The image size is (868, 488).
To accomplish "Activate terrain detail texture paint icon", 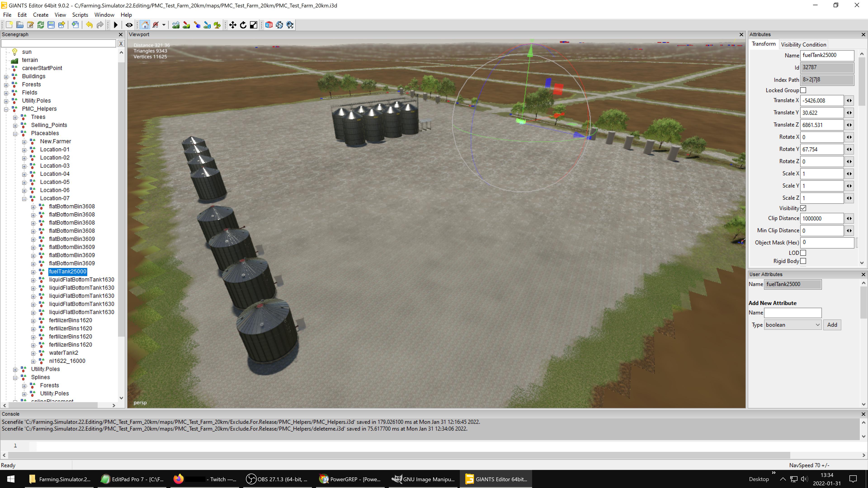I will pyautogui.click(x=186, y=25).
